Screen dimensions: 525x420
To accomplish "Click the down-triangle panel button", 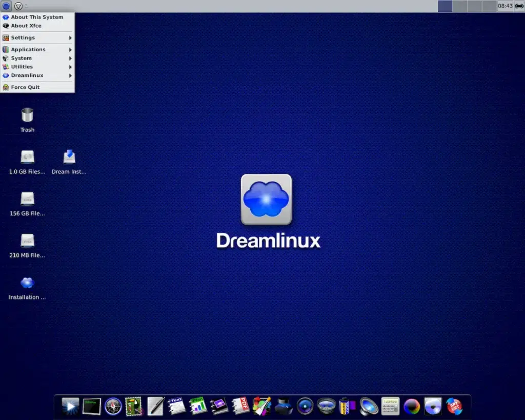I will (18, 6).
